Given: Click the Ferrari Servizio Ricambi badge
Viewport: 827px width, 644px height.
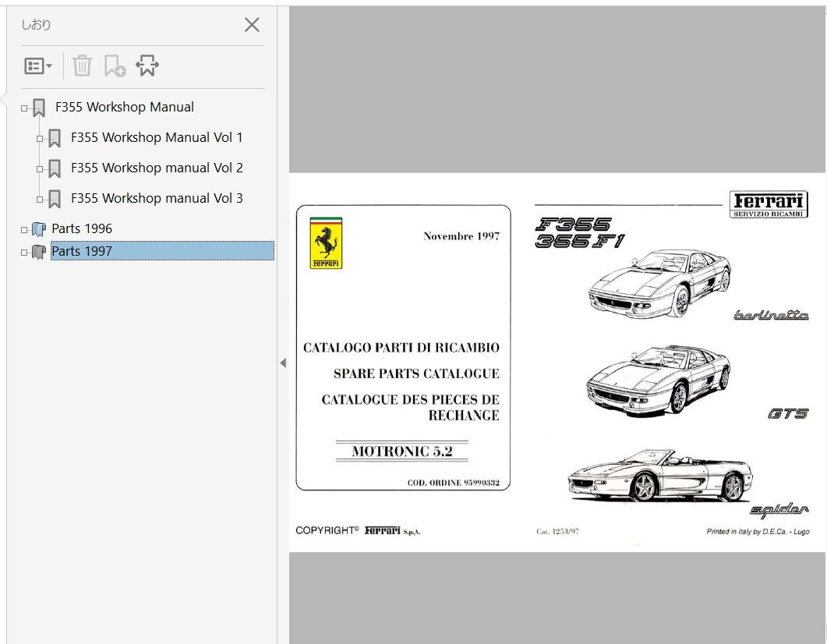Looking at the screenshot, I should pos(769,204).
